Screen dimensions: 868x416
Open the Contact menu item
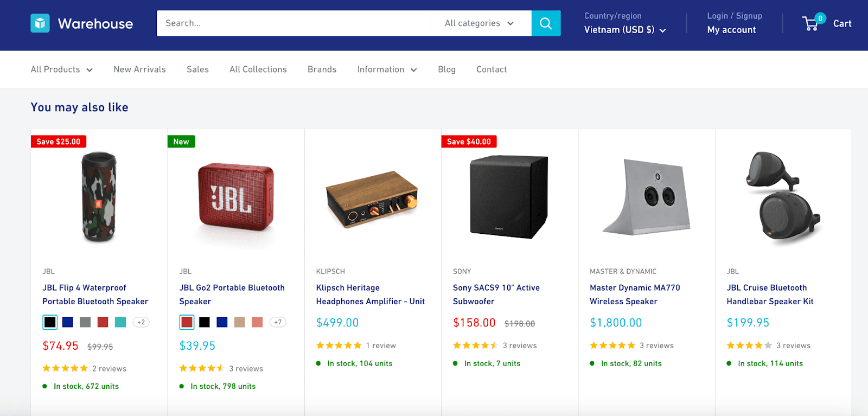[492, 69]
